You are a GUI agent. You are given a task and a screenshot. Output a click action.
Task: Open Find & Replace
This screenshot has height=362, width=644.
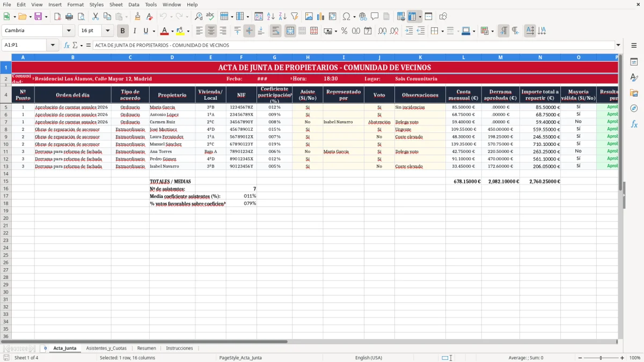[199, 17]
